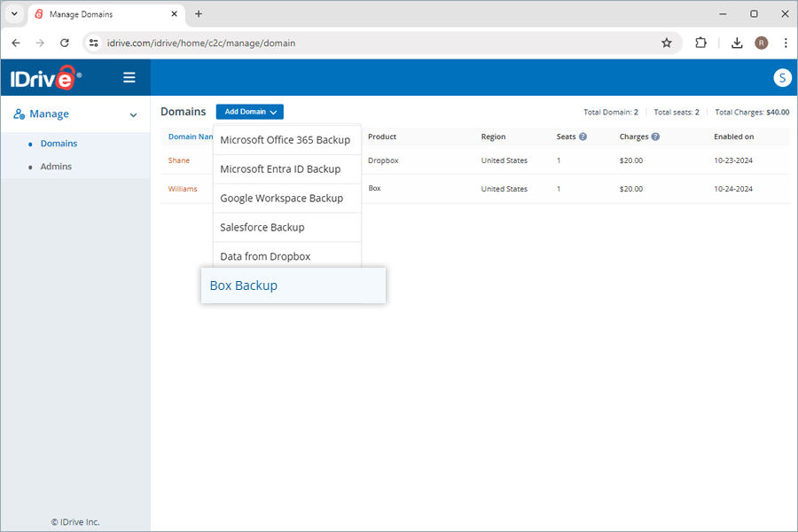This screenshot has height=532, width=798.
Task: Open Admins in the sidebar
Action: pos(56,167)
